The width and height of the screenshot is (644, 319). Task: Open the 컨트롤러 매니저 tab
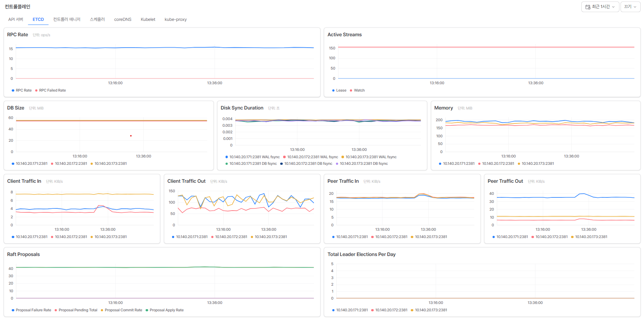(67, 19)
